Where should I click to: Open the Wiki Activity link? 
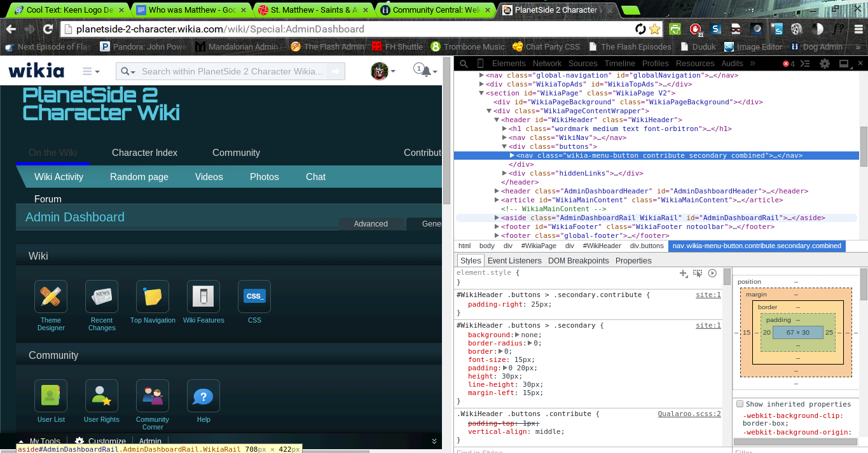click(59, 177)
